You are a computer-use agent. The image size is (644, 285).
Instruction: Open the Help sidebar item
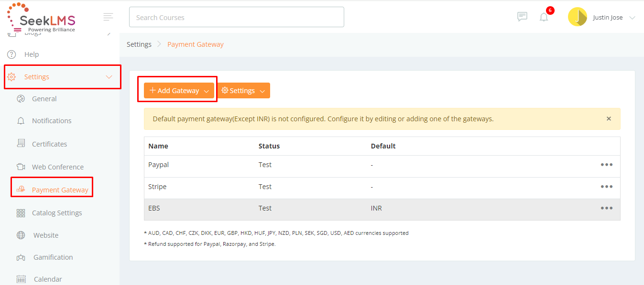(x=32, y=54)
